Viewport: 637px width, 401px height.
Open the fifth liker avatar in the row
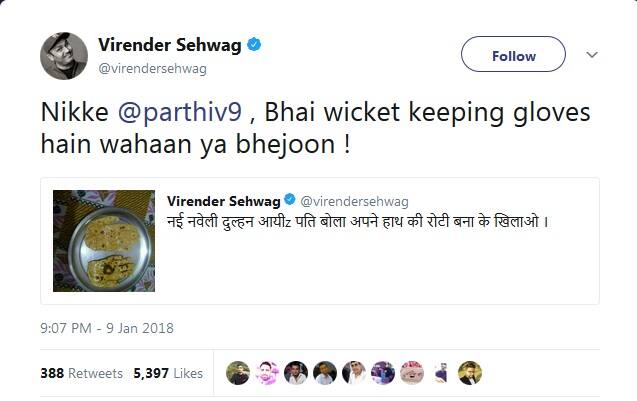coord(354,373)
